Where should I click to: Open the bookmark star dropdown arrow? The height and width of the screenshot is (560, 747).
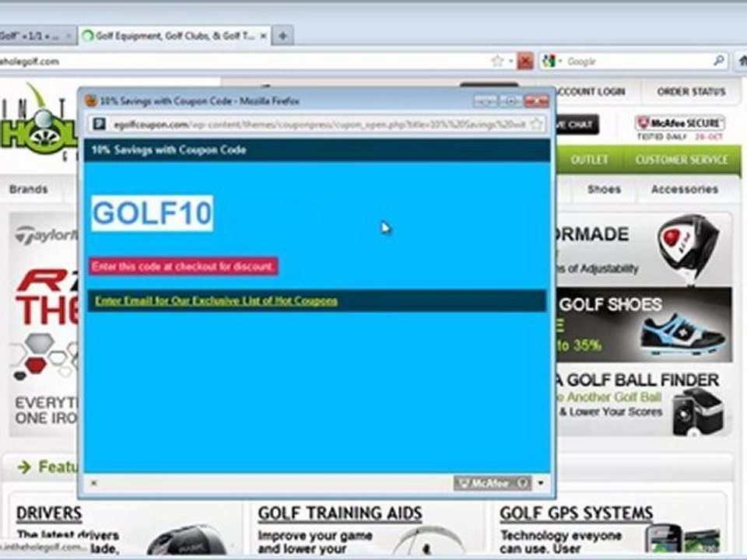pyautogui.click(x=510, y=61)
